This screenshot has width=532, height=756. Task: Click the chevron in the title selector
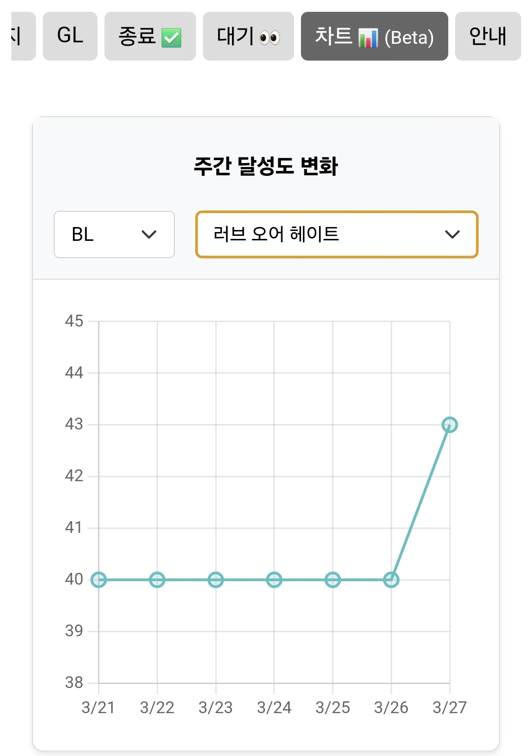tap(452, 234)
